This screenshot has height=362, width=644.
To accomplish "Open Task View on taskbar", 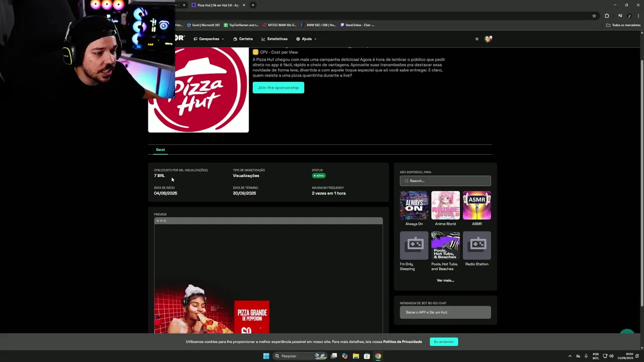I will tap(334, 356).
